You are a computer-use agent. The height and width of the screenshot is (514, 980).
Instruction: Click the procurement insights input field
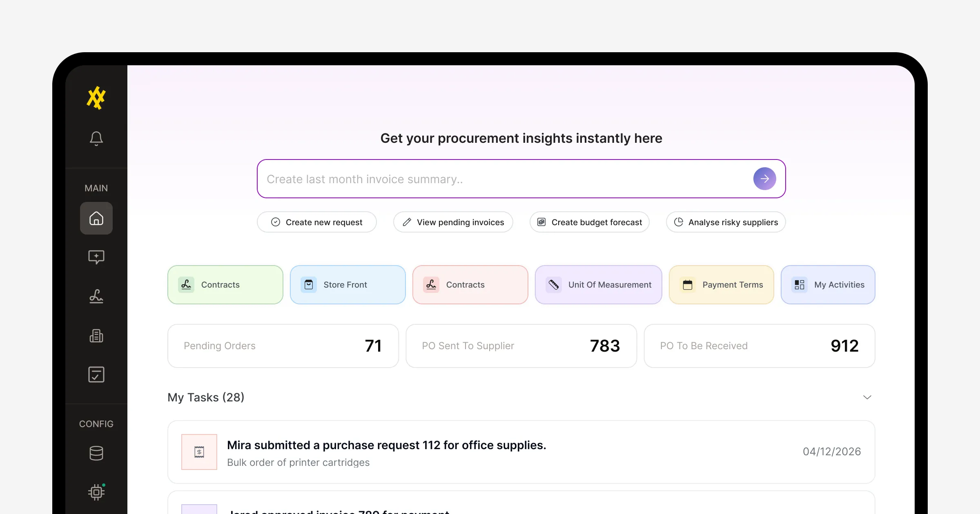tap(490, 179)
